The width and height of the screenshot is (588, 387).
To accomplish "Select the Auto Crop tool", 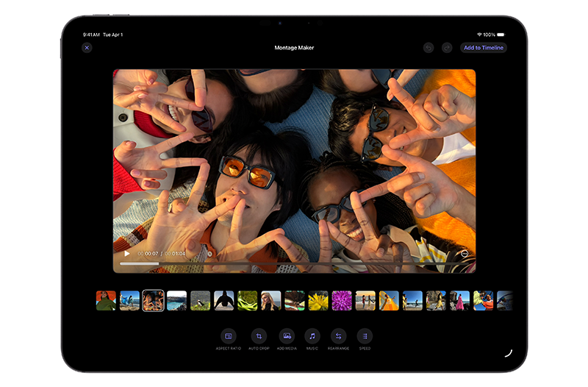I will [258, 335].
